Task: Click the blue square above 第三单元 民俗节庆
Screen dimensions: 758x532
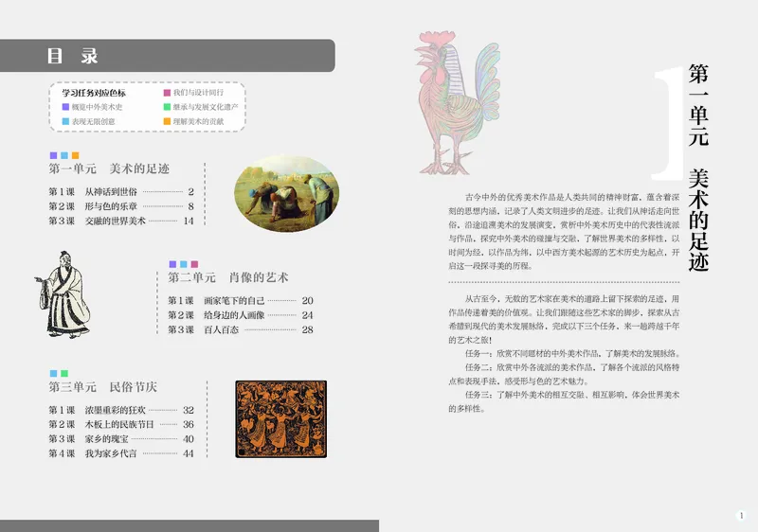Action: [54, 373]
